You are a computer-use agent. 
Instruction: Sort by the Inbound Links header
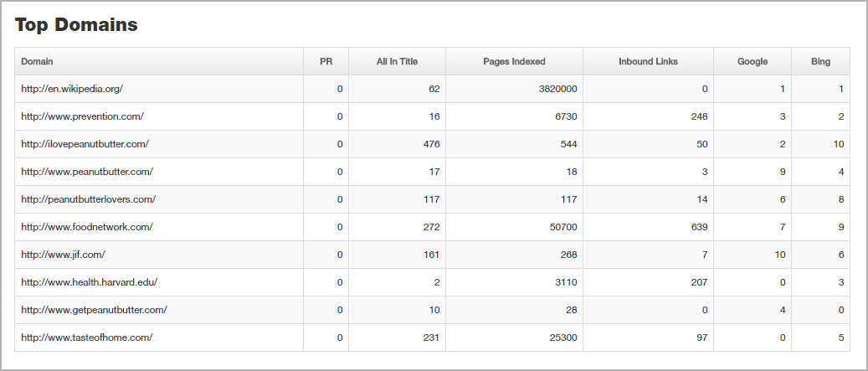pyautogui.click(x=648, y=61)
